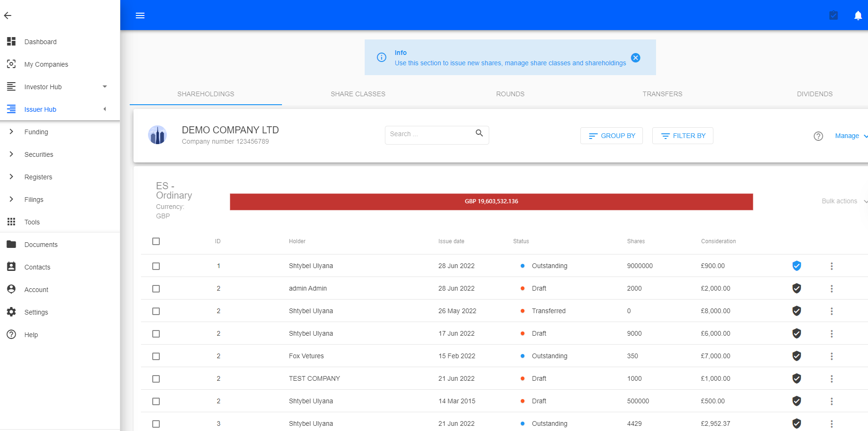Click the red GBP 19,603,532.136 bar
Viewport: 868px width, 431px height.
click(491, 201)
